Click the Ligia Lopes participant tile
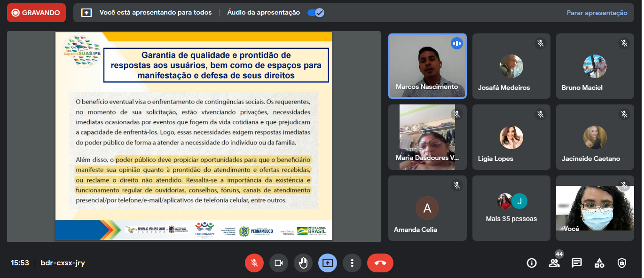Viewport: 644px width, 278px height. click(511, 137)
